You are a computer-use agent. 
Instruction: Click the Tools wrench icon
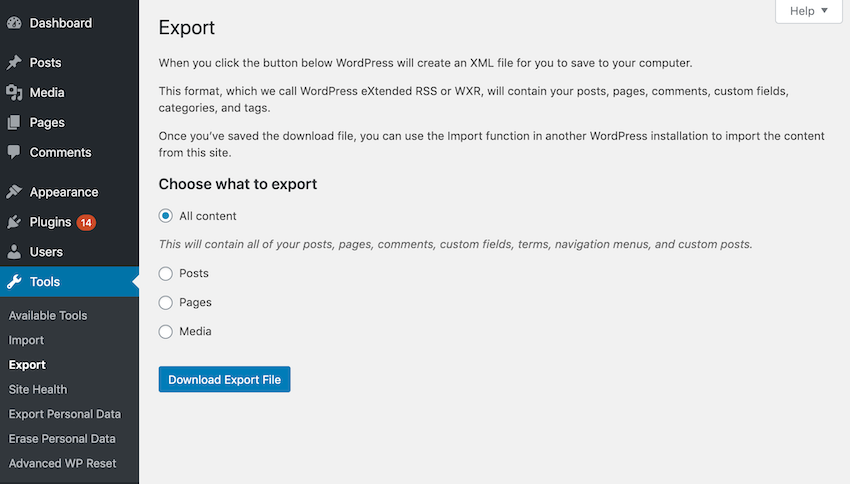[14, 282]
